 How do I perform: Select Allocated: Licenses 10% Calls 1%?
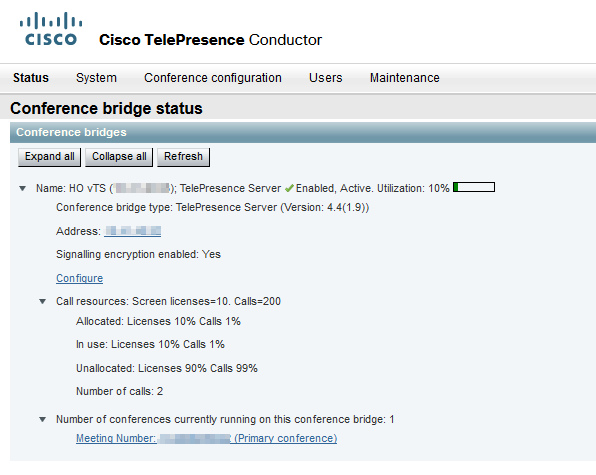(158, 321)
